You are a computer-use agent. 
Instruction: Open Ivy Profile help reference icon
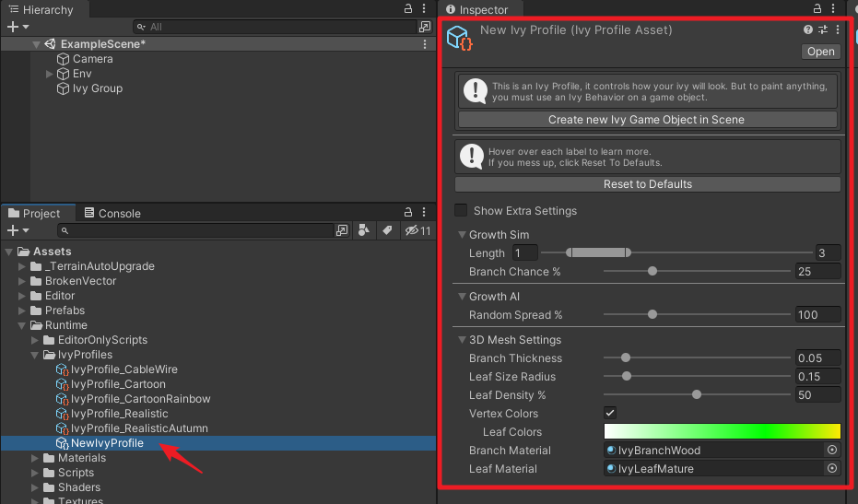(807, 30)
